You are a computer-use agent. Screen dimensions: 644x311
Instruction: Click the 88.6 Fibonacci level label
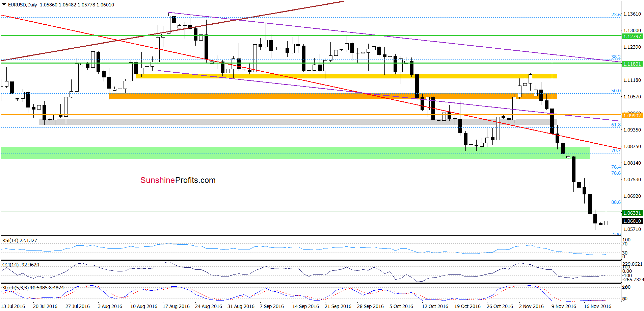pyautogui.click(x=616, y=202)
